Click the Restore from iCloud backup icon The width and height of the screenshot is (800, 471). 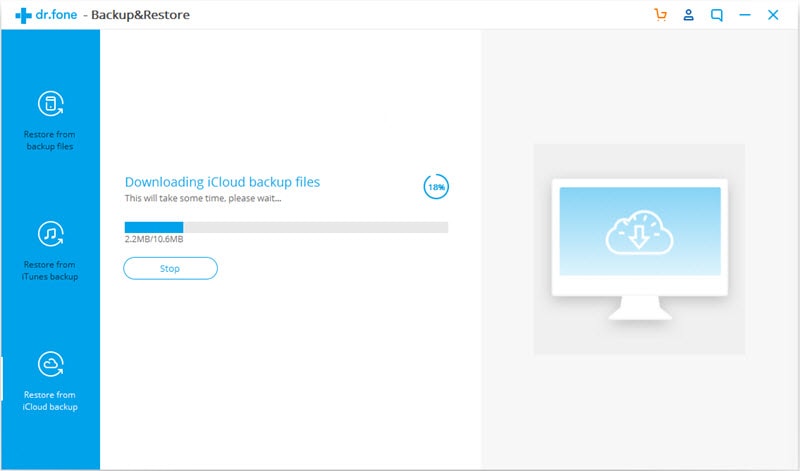coord(51,364)
